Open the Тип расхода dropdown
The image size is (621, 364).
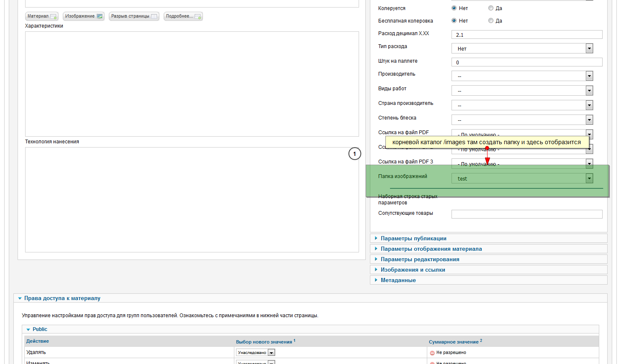pos(522,48)
